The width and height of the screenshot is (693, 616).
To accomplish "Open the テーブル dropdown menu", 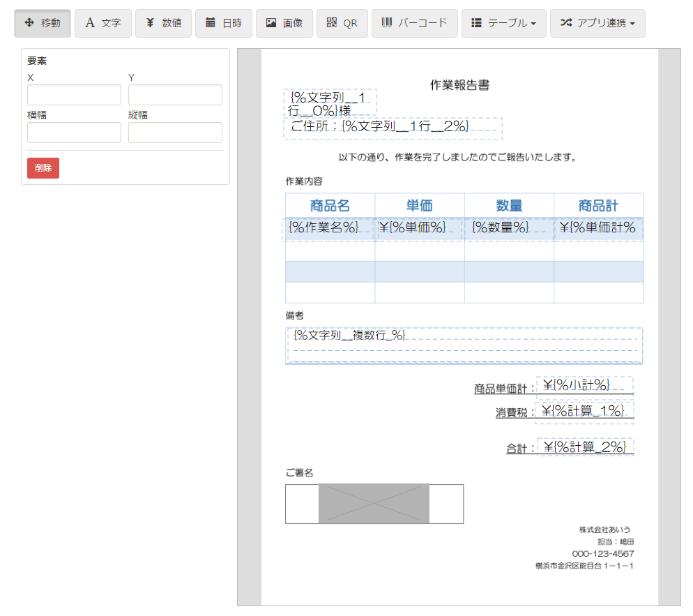I will pyautogui.click(x=503, y=24).
